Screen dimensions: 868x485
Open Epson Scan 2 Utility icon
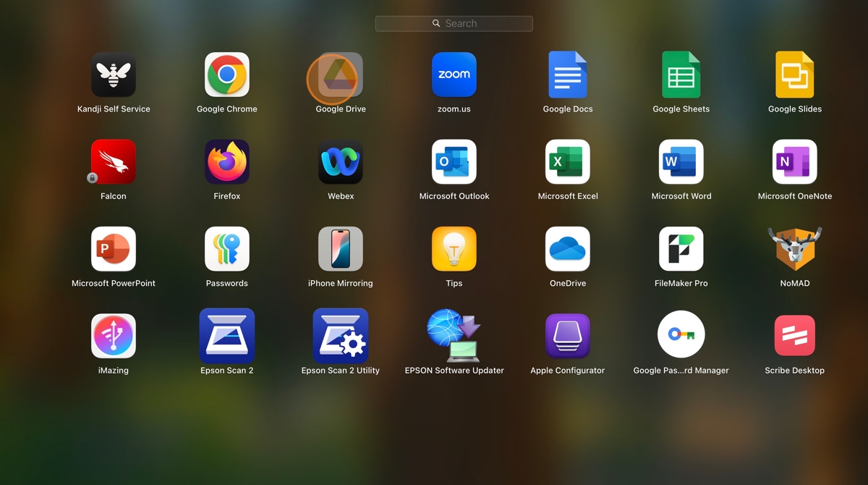click(341, 336)
